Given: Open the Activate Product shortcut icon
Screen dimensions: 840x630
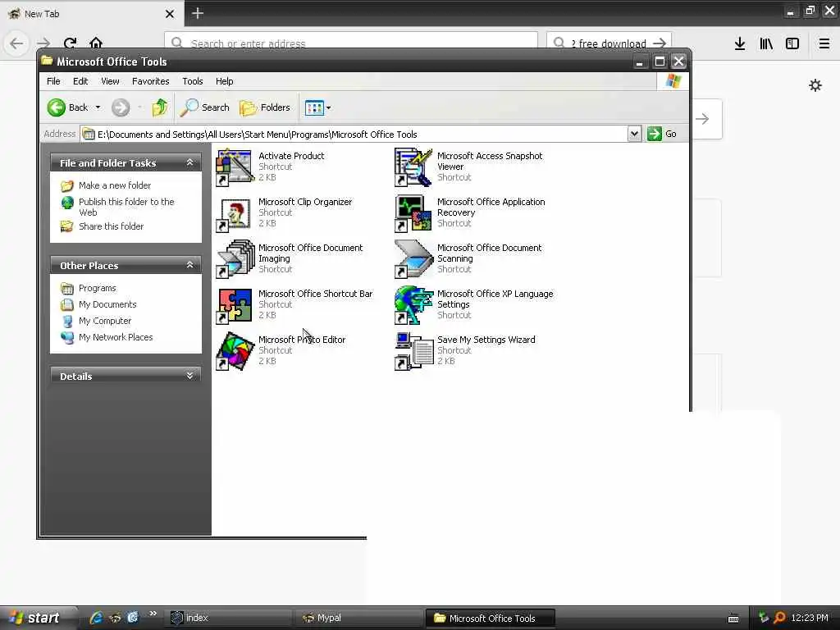Looking at the screenshot, I should pyautogui.click(x=234, y=167).
